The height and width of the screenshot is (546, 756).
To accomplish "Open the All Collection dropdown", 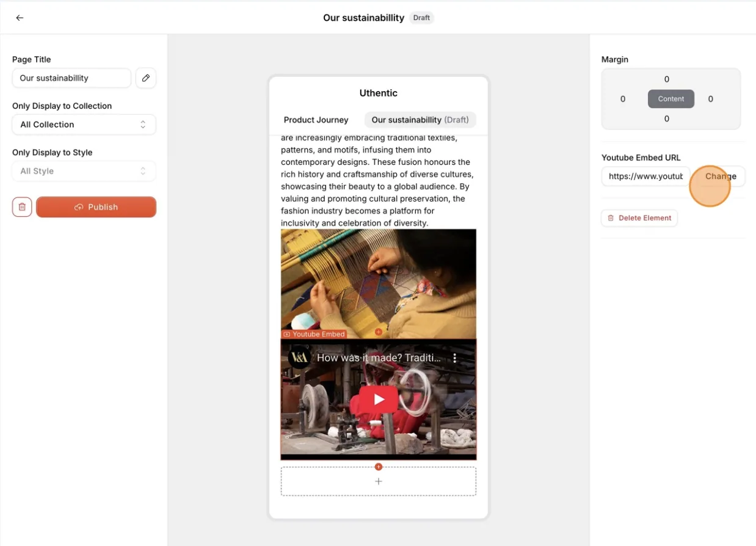I will 84,125.
